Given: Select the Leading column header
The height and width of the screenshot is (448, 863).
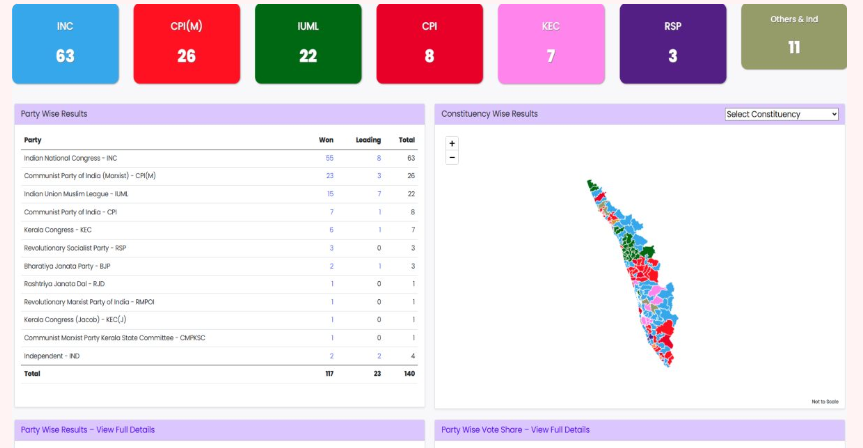Looking at the screenshot, I should click(x=368, y=140).
